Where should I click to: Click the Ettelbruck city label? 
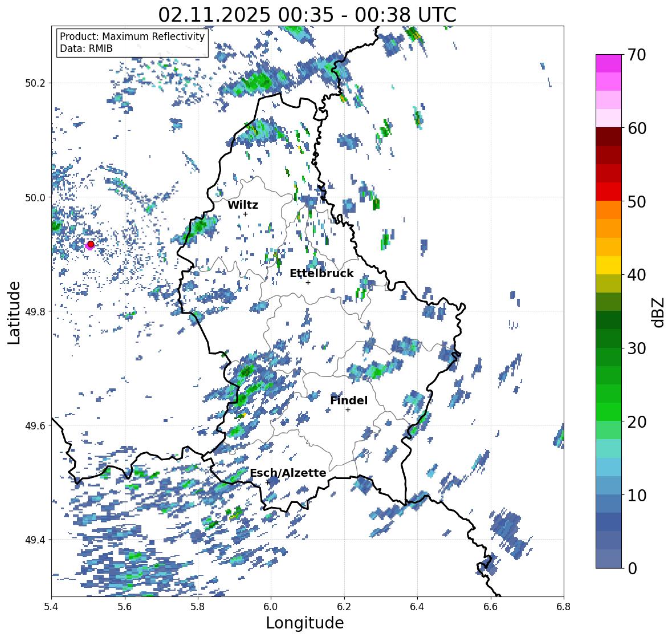(321, 273)
